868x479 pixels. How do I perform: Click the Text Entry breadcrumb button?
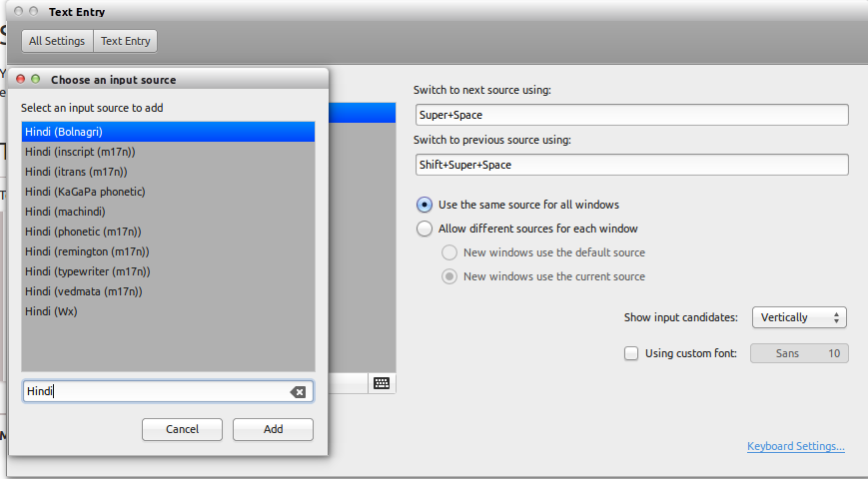[125, 41]
